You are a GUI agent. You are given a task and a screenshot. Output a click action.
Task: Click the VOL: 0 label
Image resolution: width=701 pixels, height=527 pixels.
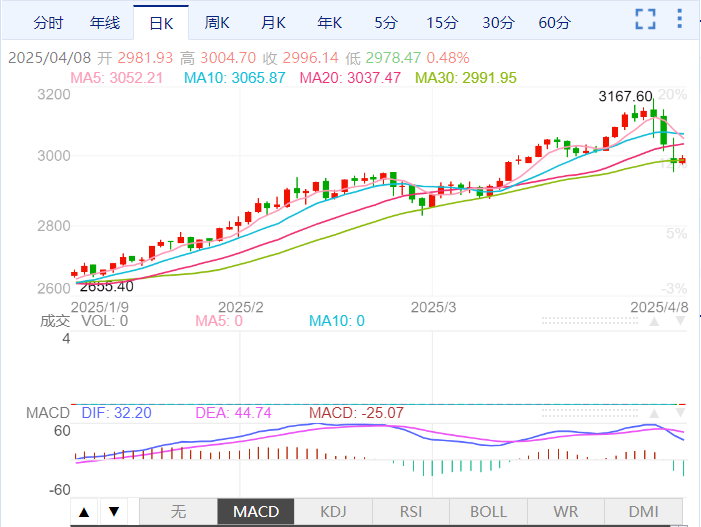point(105,321)
